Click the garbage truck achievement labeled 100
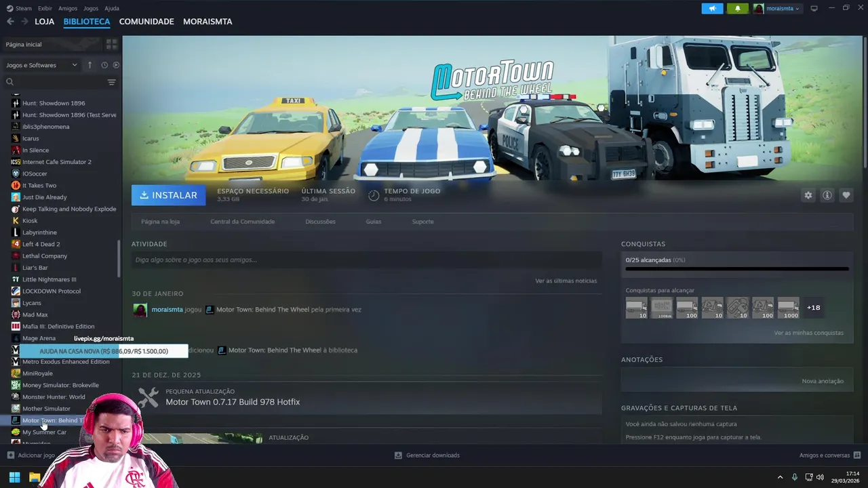This screenshot has height=488, width=868. [763, 308]
